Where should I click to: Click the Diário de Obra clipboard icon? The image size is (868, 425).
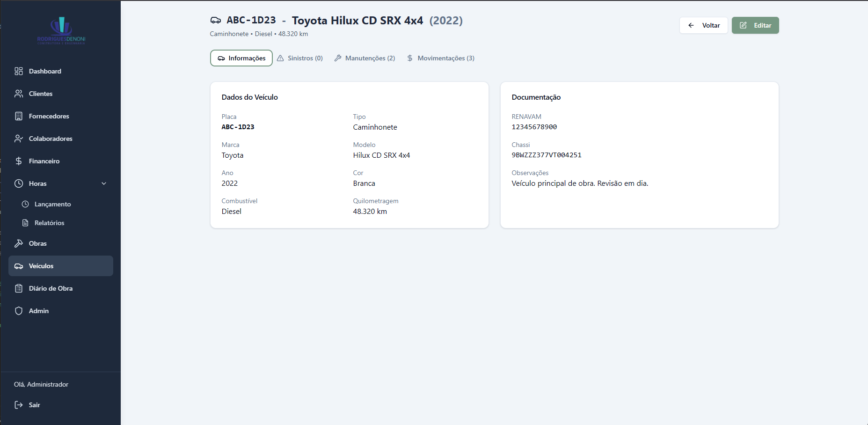19,288
